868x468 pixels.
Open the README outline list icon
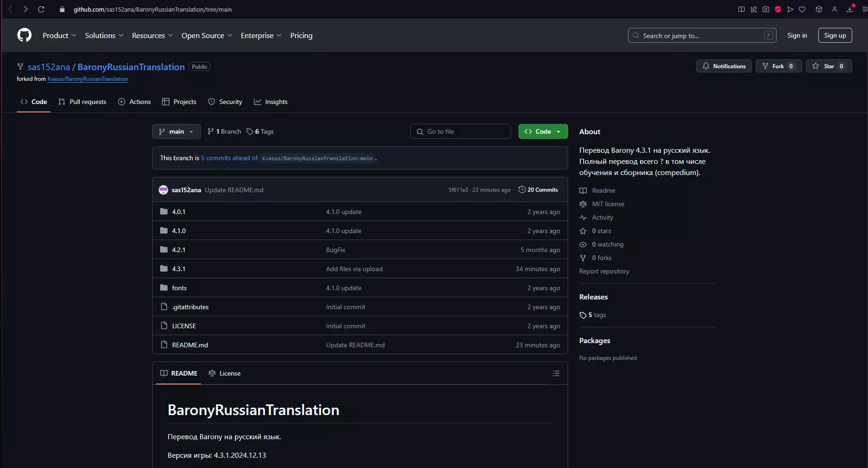coord(556,373)
